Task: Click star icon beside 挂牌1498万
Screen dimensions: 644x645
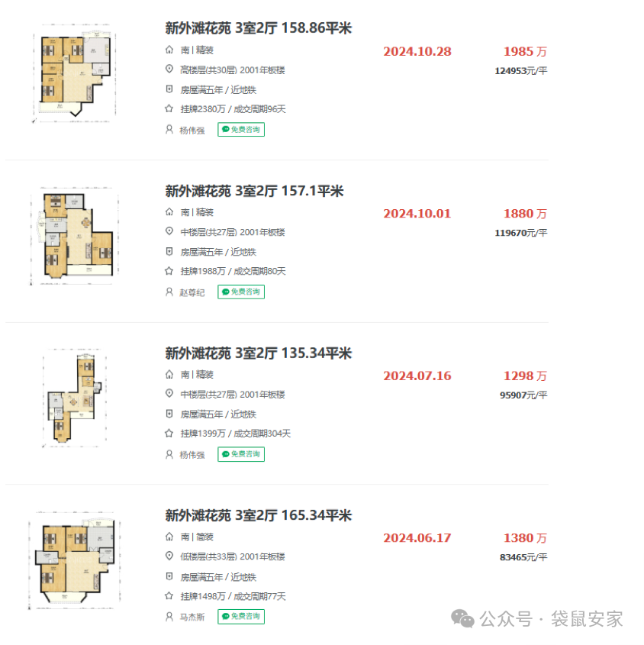Action: pyautogui.click(x=169, y=595)
